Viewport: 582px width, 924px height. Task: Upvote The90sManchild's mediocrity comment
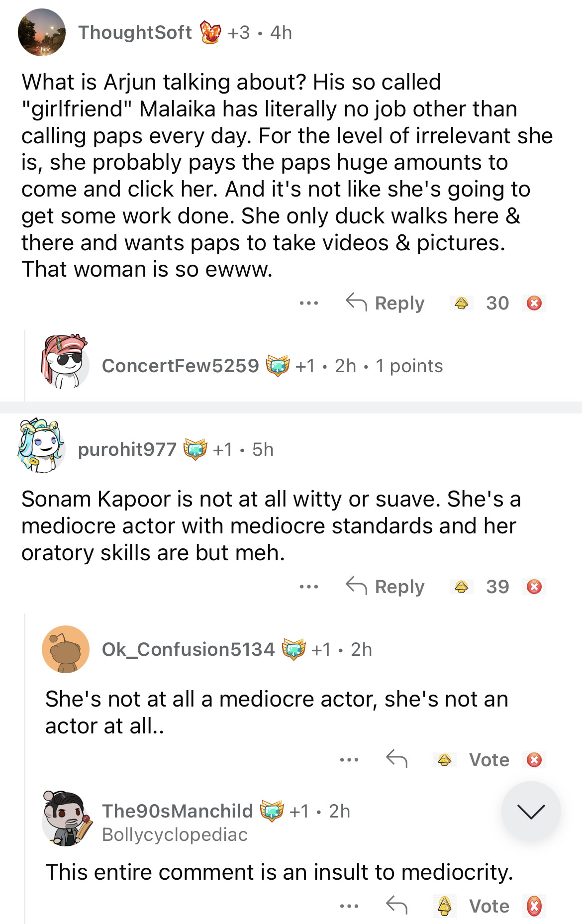445,906
